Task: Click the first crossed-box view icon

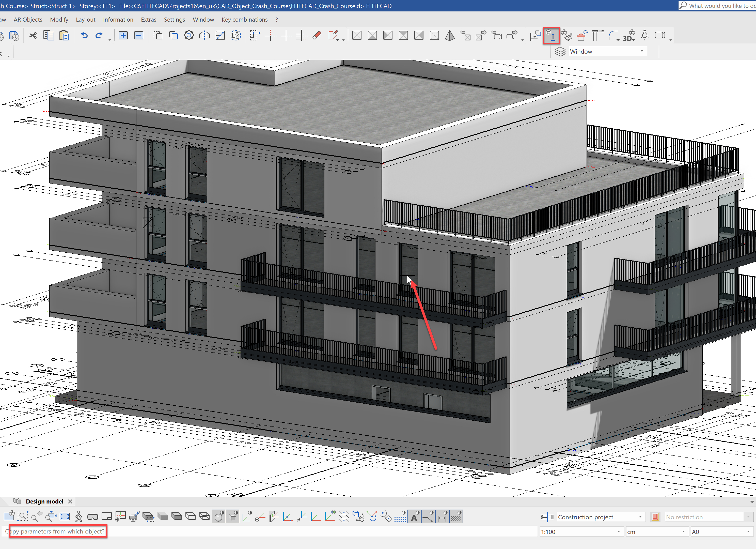Action: [357, 35]
